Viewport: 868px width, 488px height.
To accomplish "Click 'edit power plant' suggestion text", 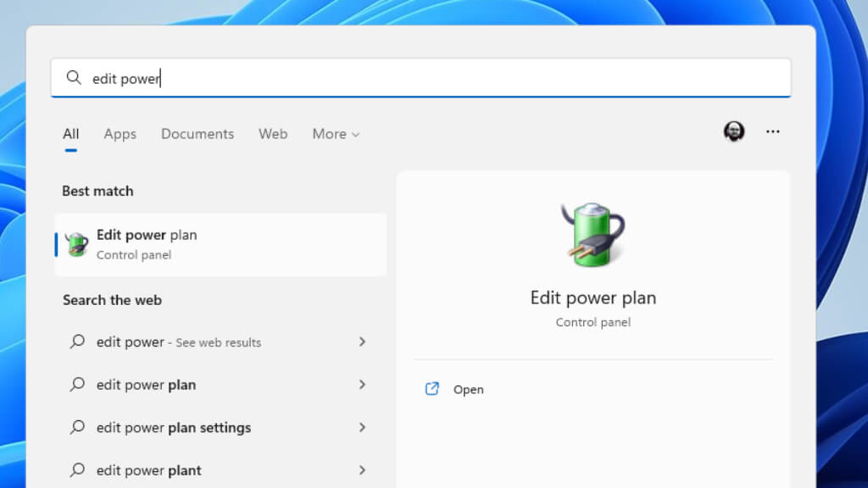I will click(149, 470).
